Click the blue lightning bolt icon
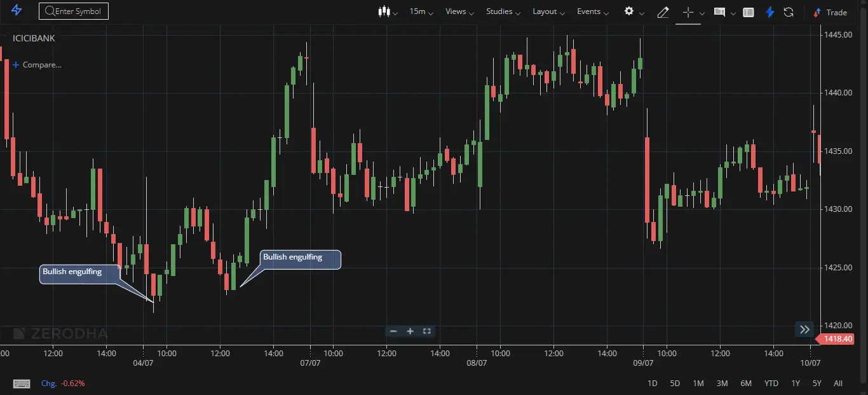Viewport: 868px width, 395px height. pyautogui.click(x=770, y=11)
